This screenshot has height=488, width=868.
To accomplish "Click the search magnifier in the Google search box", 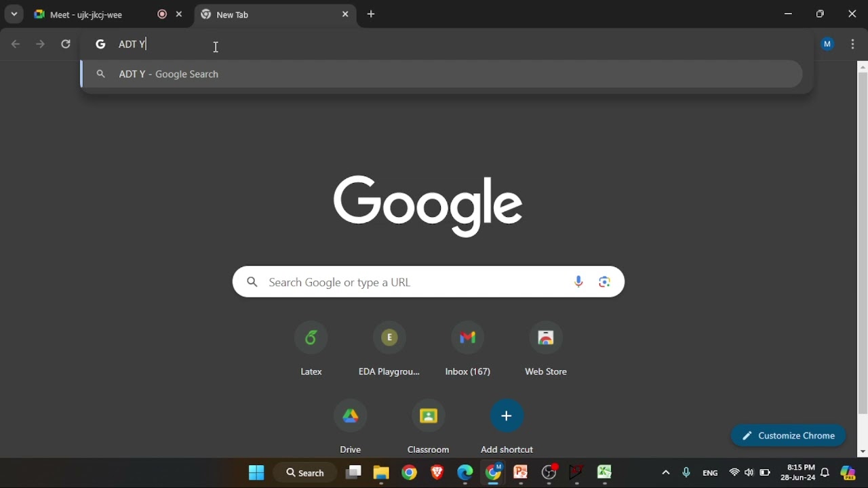I will point(252,282).
